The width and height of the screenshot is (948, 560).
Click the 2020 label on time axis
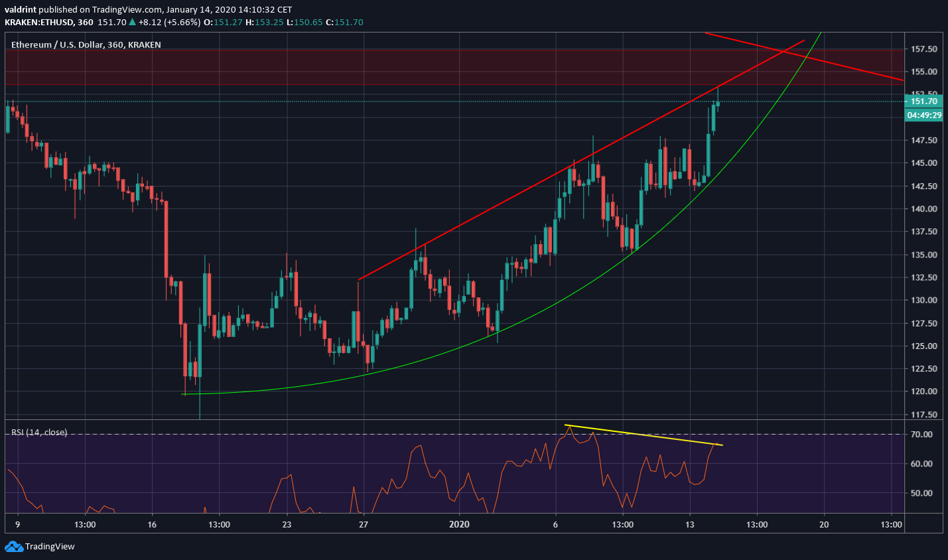point(459,524)
